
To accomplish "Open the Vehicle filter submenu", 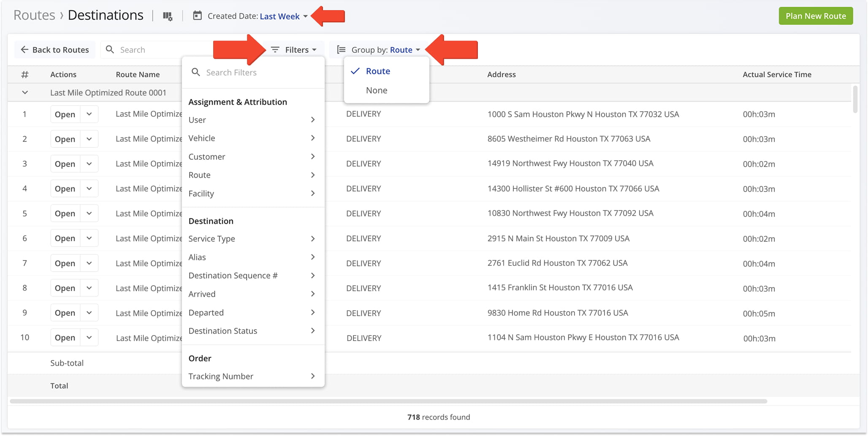I will (x=252, y=138).
